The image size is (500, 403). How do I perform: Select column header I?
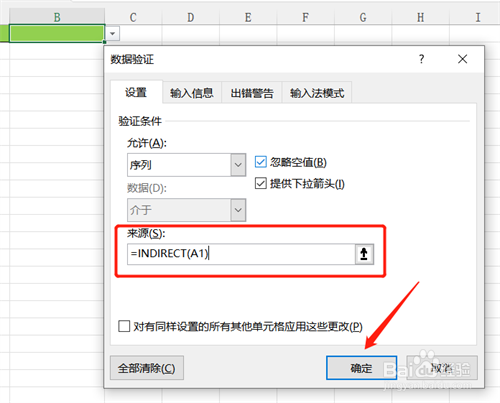click(478, 17)
